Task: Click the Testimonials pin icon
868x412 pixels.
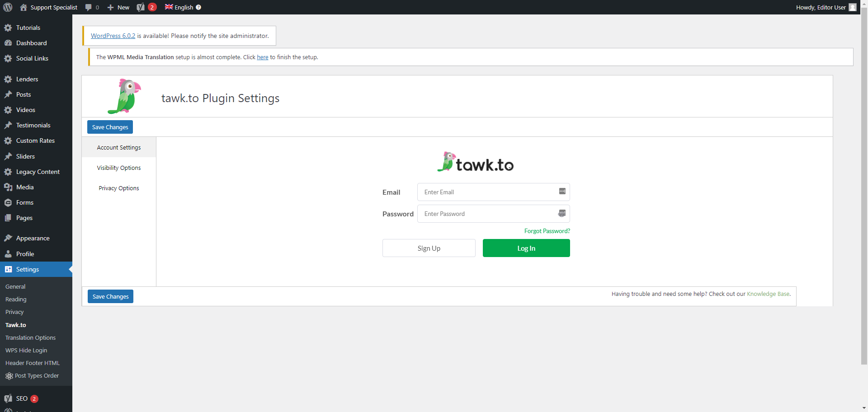Action: pyautogui.click(x=8, y=125)
